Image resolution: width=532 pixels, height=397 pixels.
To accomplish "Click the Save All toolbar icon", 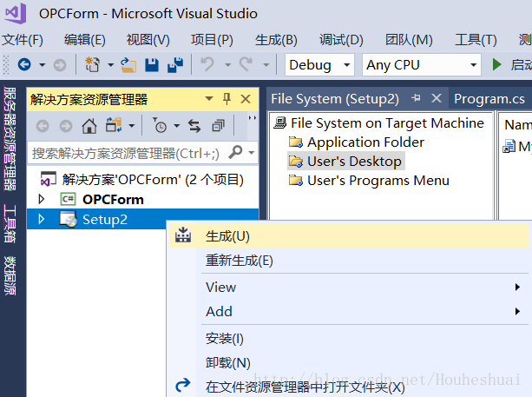I will [175, 65].
